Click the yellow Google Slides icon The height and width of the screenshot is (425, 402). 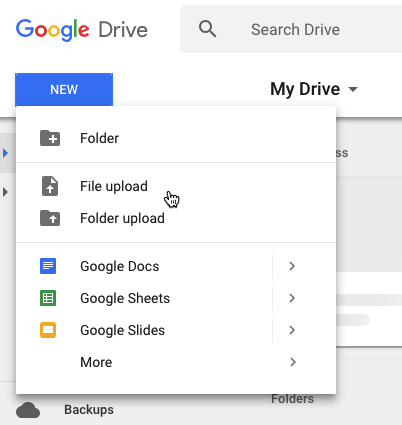(x=48, y=330)
